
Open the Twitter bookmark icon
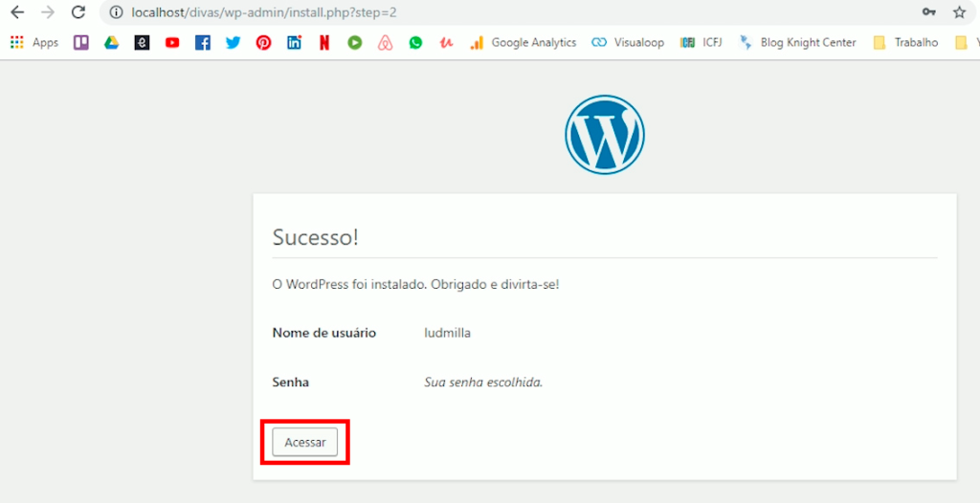(x=233, y=42)
